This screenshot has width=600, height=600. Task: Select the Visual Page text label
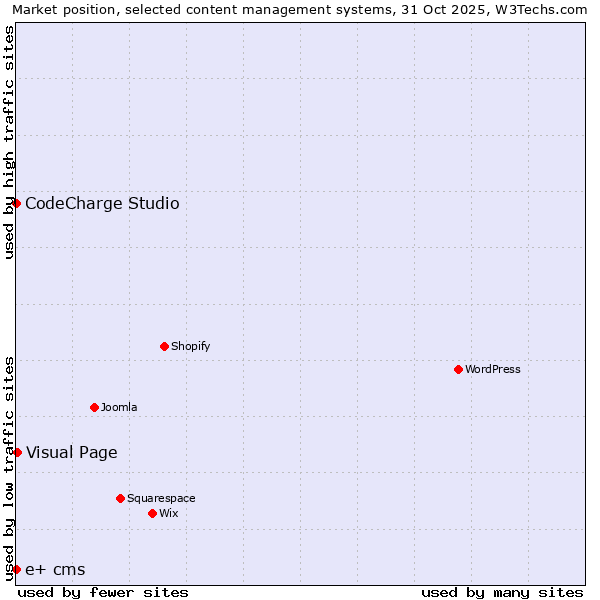point(71,452)
